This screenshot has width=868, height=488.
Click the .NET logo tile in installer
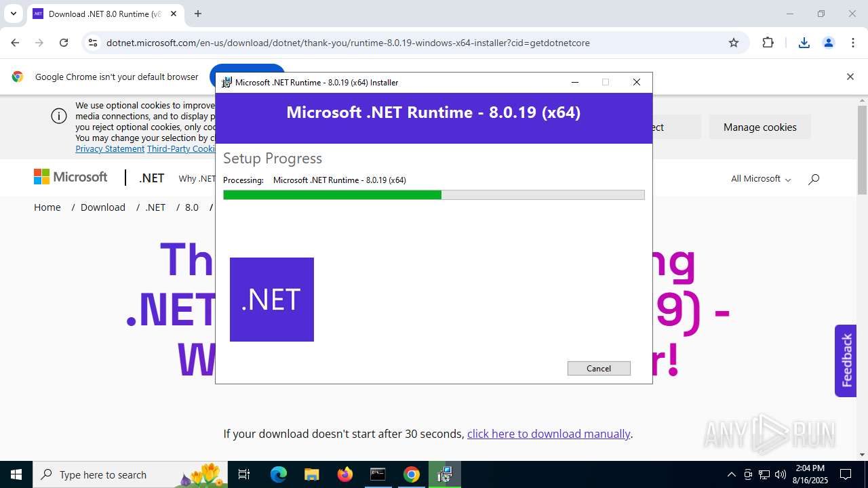(272, 300)
